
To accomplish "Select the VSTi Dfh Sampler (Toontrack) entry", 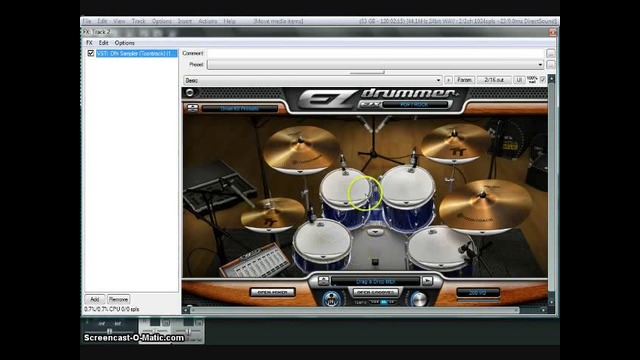I will (x=136, y=53).
